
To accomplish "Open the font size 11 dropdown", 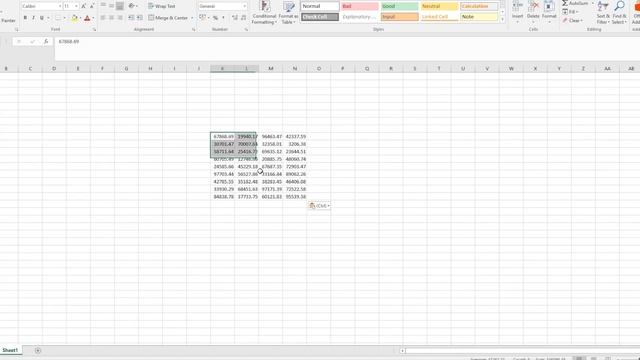I will (76, 6).
